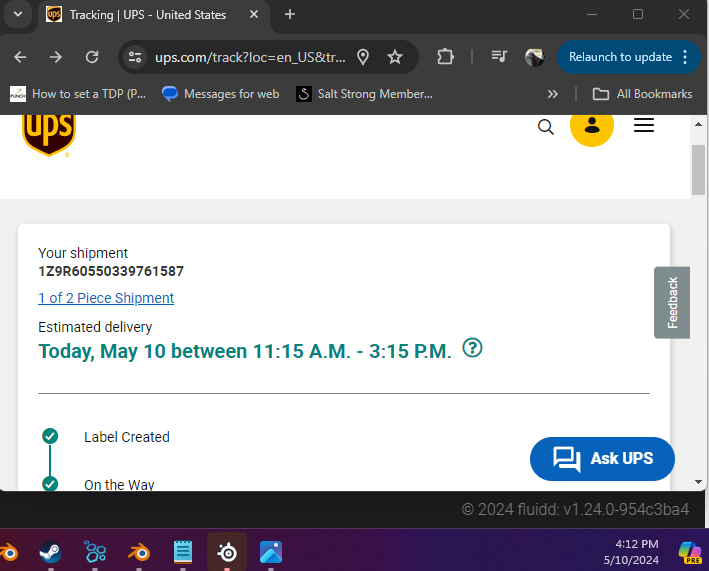Reload the UPS tracking page

coord(92,57)
